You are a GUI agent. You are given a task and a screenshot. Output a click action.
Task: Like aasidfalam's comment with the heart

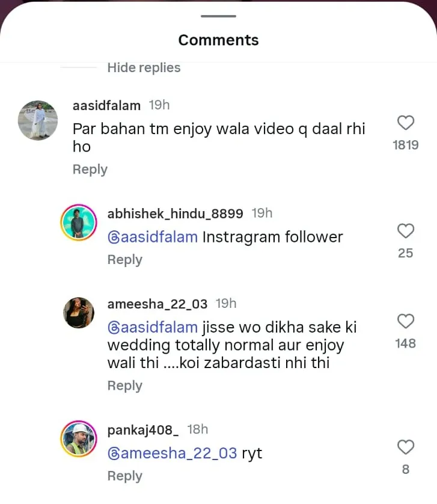click(x=406, y=123)
